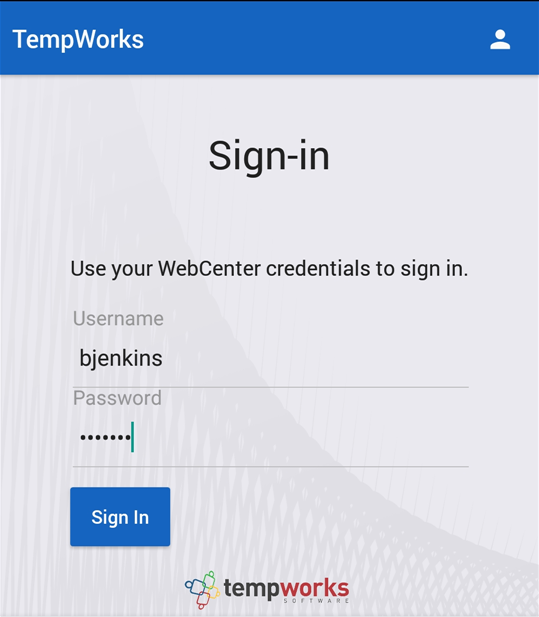
Task: Click the TempWorks title in blue header
Action: point(78,40)
